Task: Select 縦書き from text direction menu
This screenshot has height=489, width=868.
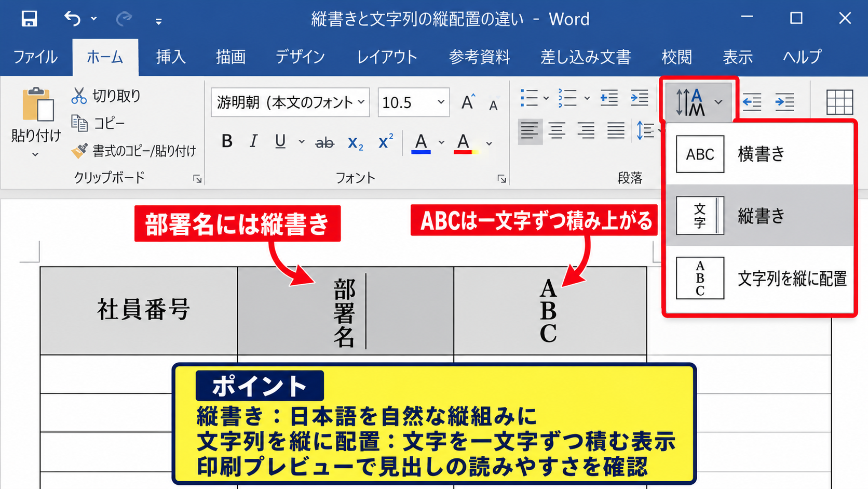Action: 760,215
